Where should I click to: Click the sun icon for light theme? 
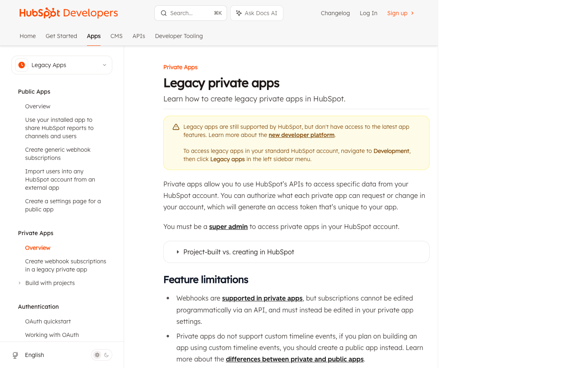pos(97,355)
